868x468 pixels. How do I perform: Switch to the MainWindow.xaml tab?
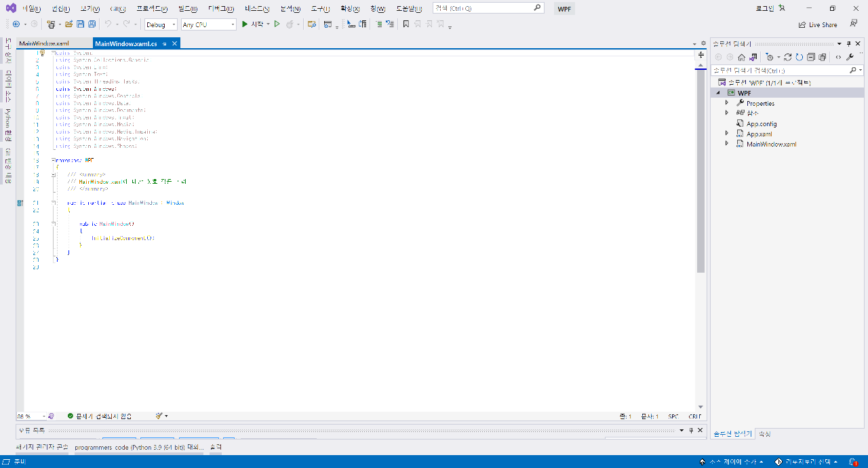(x=44, y=41)
